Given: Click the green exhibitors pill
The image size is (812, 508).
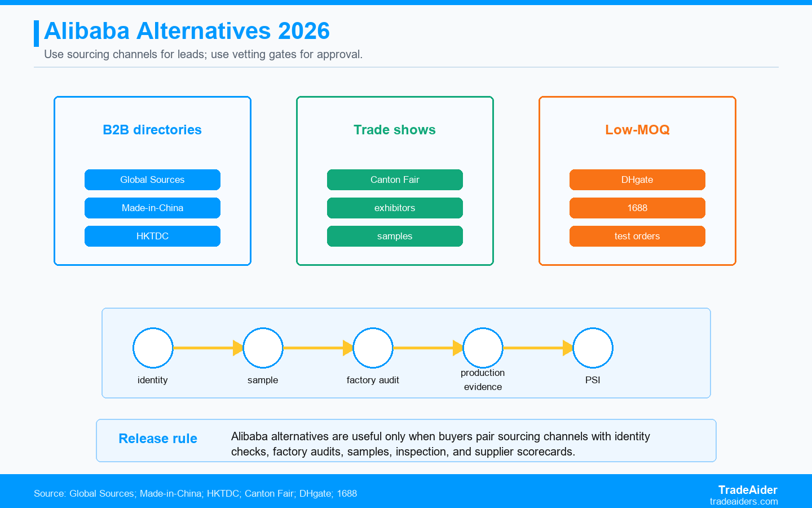Looking at the screenshot, I should (x=395, y=208).
